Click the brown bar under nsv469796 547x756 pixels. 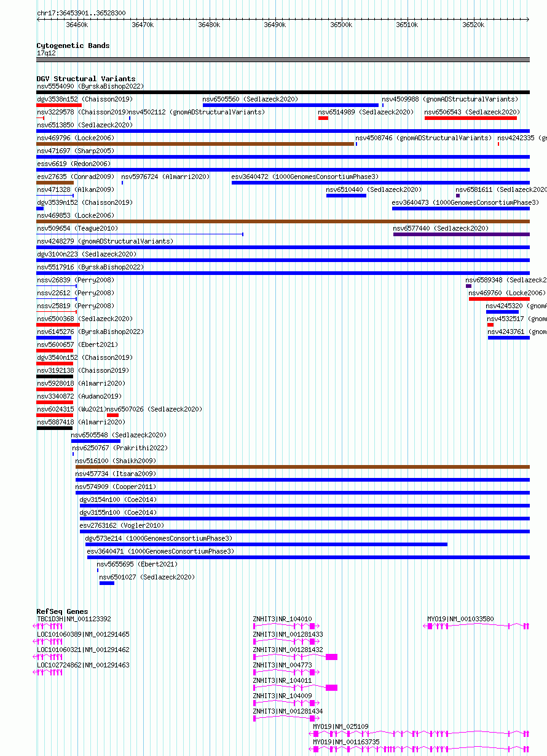click(195, 143)
